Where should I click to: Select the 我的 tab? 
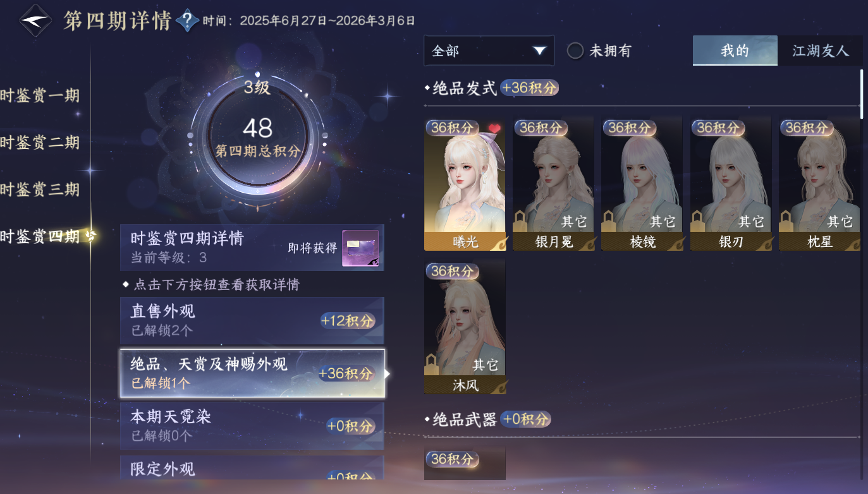[735, 51]
